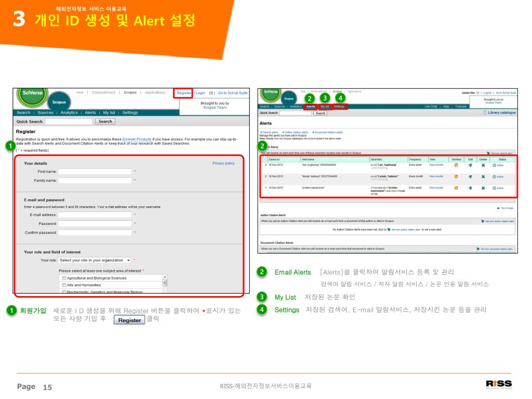
Task: Click the SciVerse logo on the Register page
Action: tap(32, 95)
